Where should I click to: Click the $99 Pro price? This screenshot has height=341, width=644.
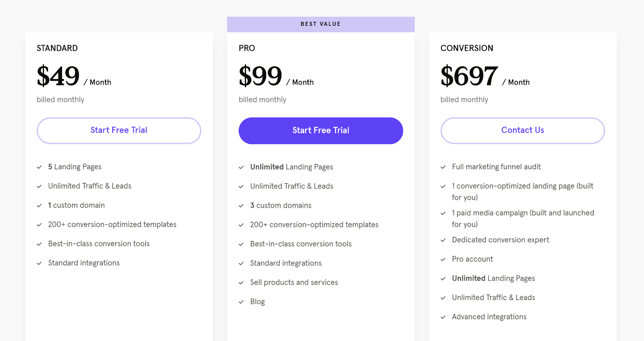coord(260,76)
